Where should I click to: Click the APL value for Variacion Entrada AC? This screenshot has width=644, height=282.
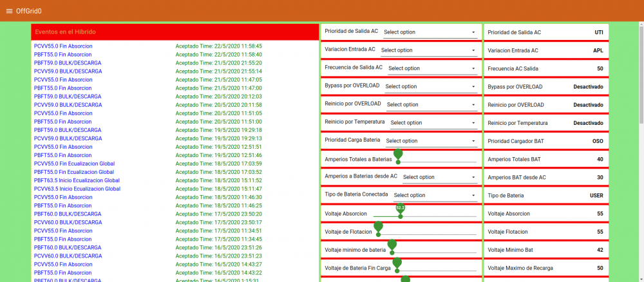click(598, 50)
